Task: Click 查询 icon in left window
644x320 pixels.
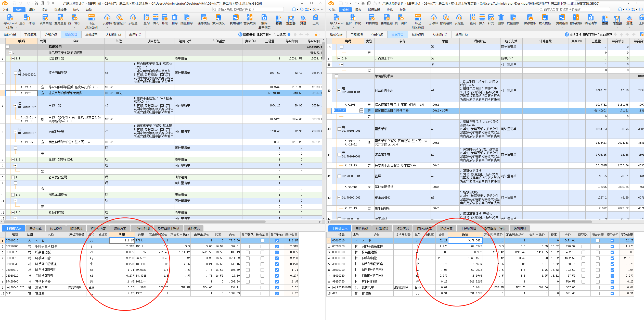Action: coord(146,18)
